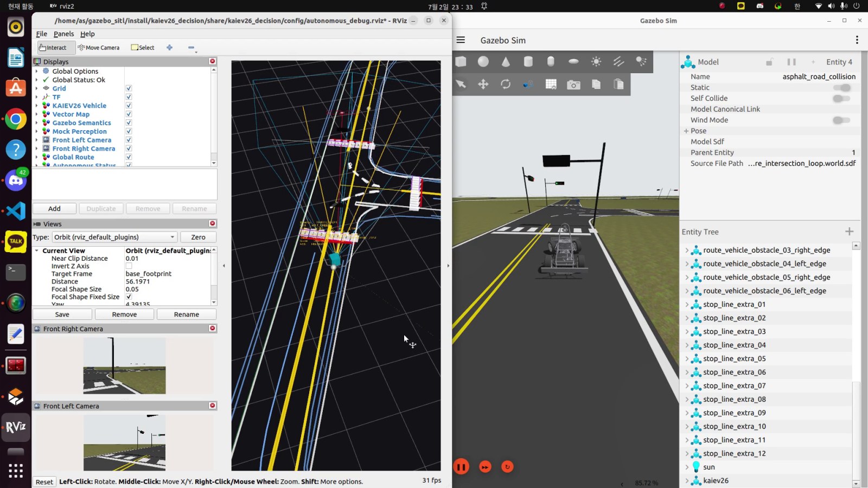
Task: Launch Visual Studio Code from the dock
Action: pyautogui.click(x=16, y=211)
